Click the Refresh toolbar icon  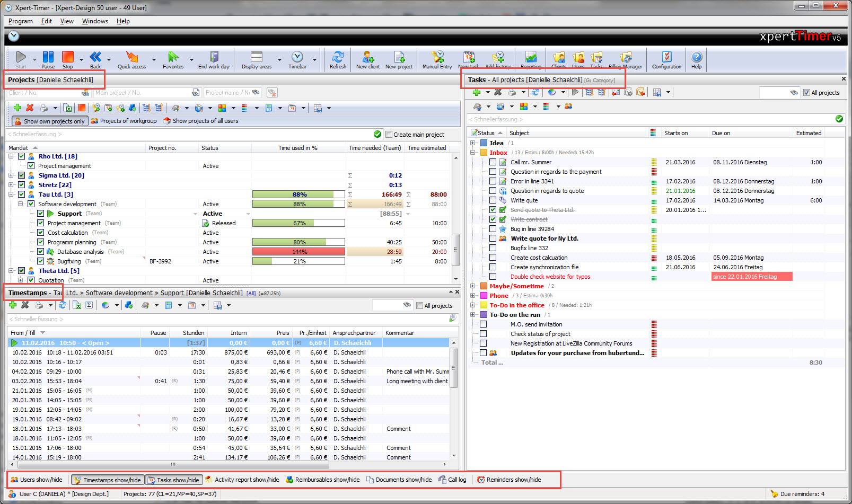(x=338, y=58)
